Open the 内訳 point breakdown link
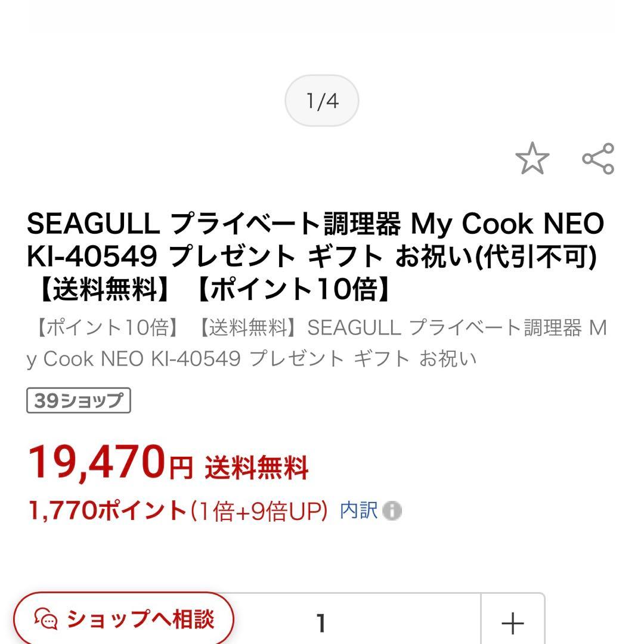The height and width of the screenshot is (644, 644). [x=360, y=511]
